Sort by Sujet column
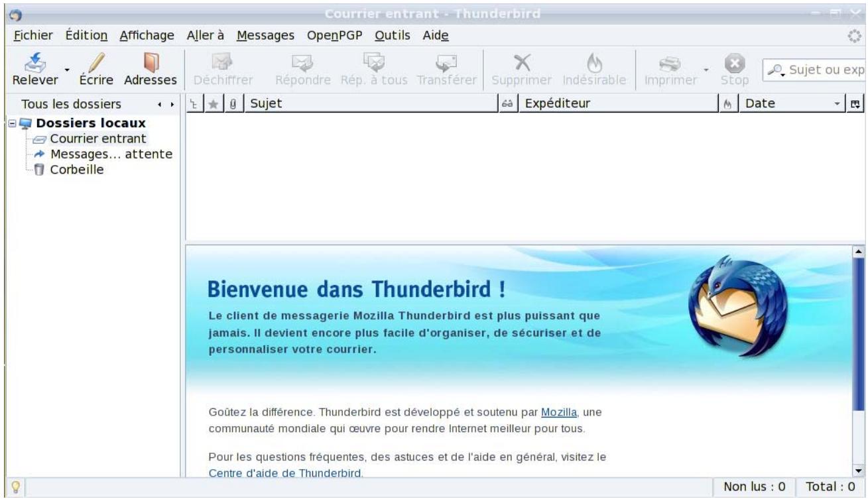The width and height of the screenshot is (868, 501). pos(371,103)
